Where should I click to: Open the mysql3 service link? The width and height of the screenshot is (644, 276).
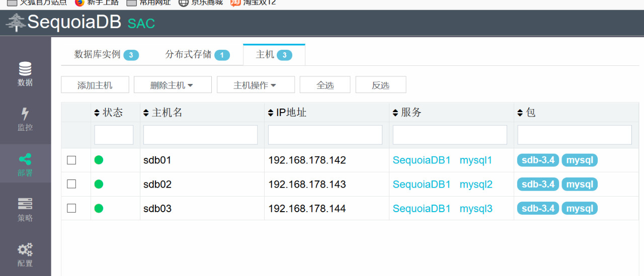(476, 209)
